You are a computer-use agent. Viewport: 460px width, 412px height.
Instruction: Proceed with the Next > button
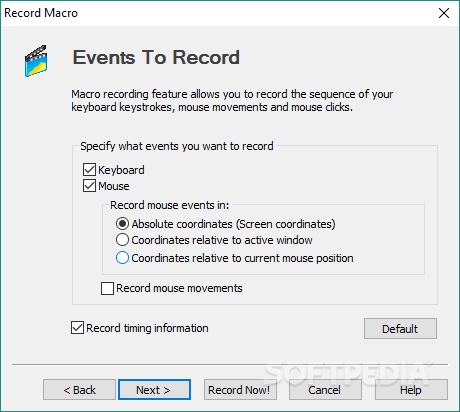(154, 390)
